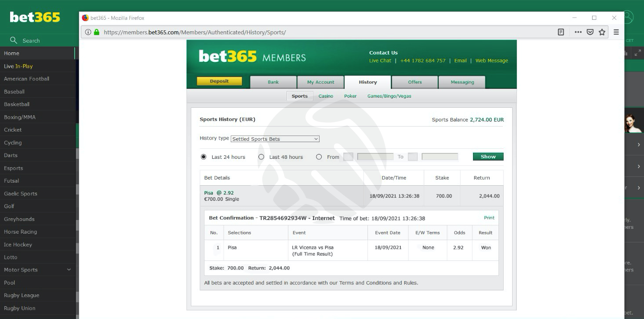The width and height of the screenshot is (644, 319).
Task: Select the Sports sub-tab
Action: point(299,96)
